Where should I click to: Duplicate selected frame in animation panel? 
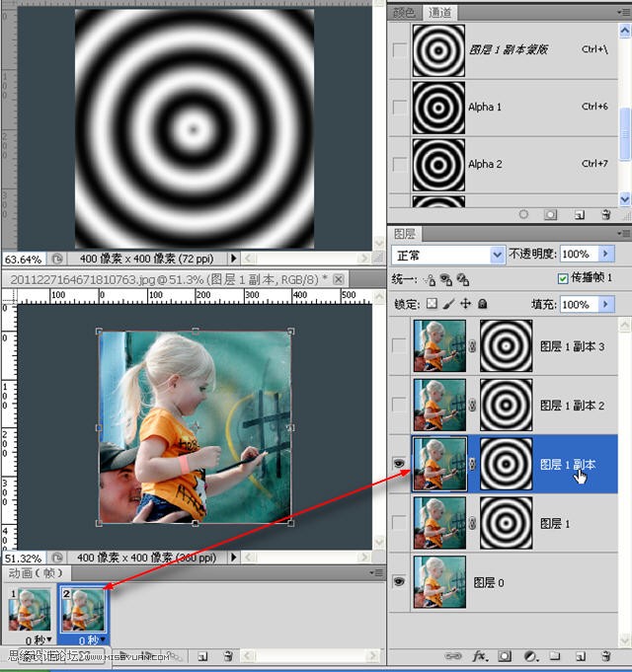pos(202,655)
